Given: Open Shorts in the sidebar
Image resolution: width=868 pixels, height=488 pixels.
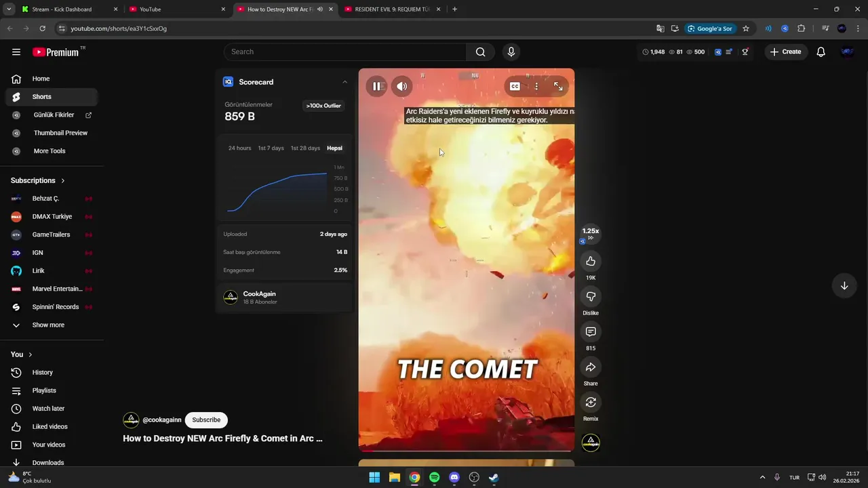Looking at the screenshot, I should [x=52, y=97].
